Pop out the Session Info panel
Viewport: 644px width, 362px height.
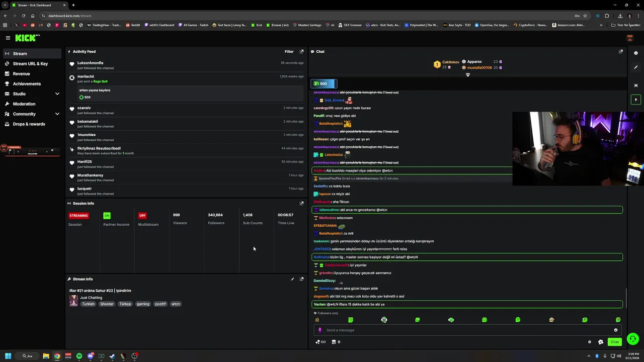click(x=301, y=203)
